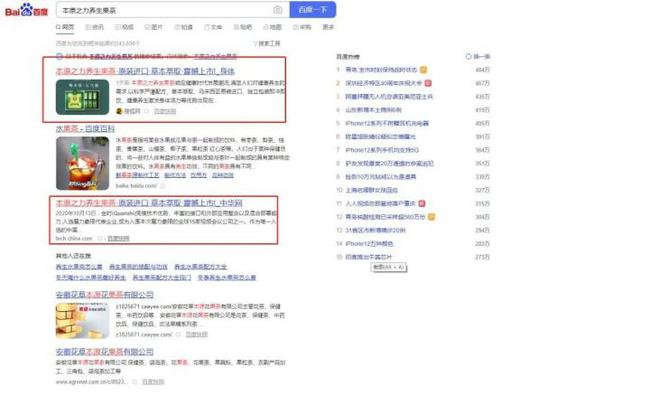The image size is (650, 395).
Task: Open 百度快照 snapshot link under tech.china.com result
Action: point(118,238)
